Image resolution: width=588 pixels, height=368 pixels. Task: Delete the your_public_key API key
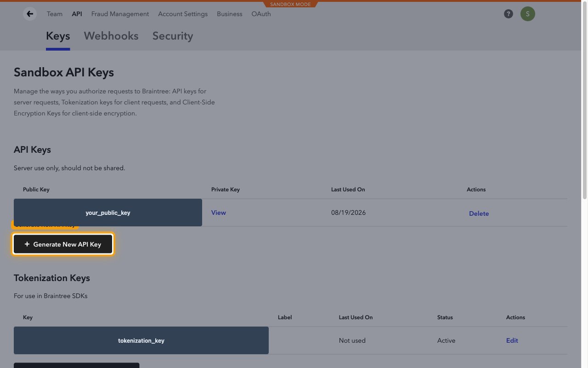pos(479,213)
